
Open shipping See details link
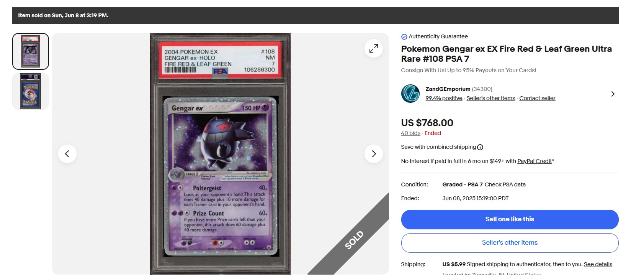point(598,264)
